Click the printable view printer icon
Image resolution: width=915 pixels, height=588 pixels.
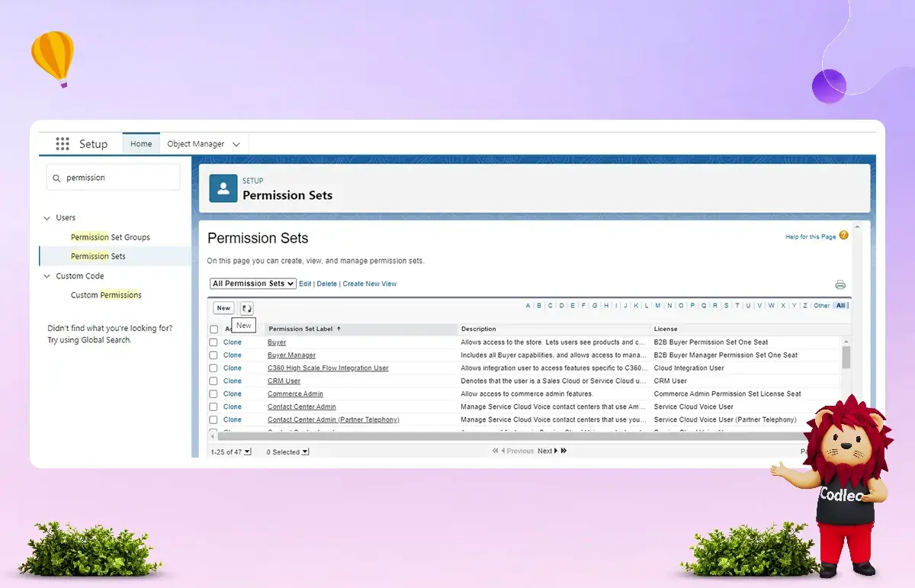(x=840, y=284)
